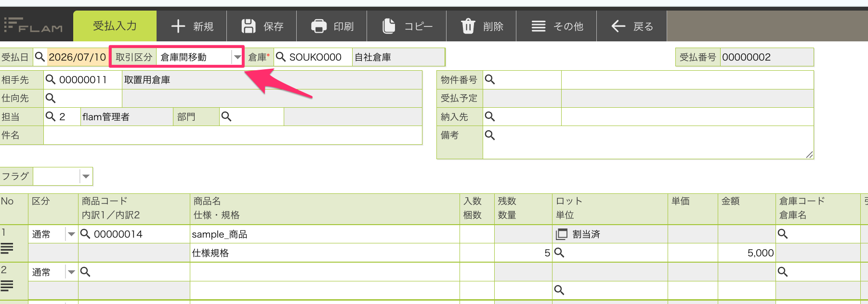Click the 受払番号 field 00000002

767,57
